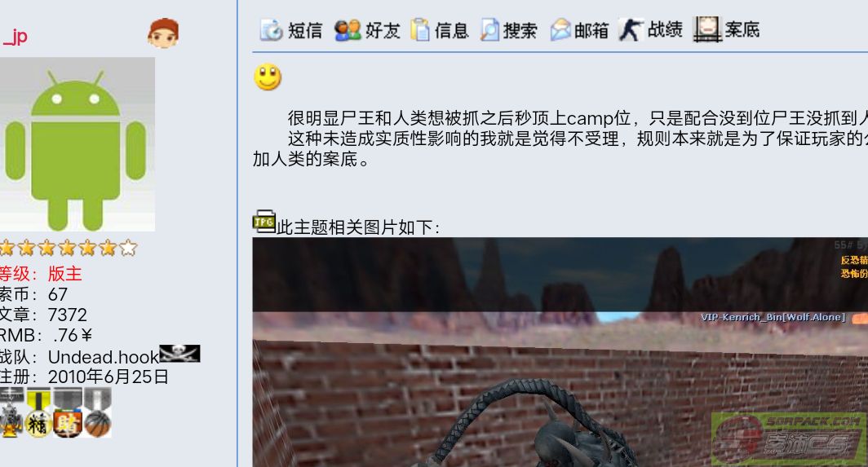
Task: Open the 信息 clipboard icon
Action: click(x=420, y=30)
